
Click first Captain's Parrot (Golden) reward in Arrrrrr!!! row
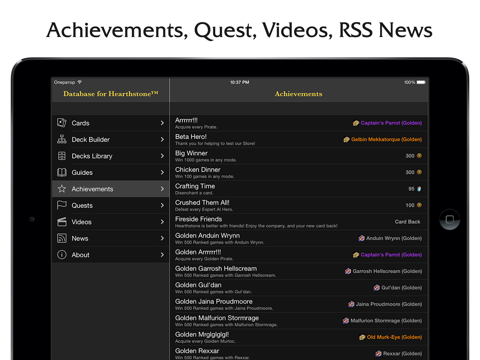tap(391, 123)
